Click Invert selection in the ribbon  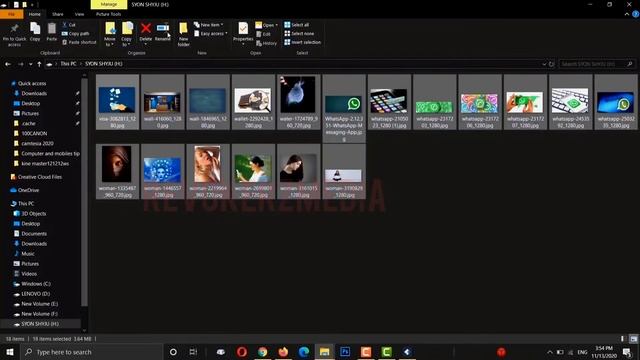pyautogui.click(x=302, y=42)
